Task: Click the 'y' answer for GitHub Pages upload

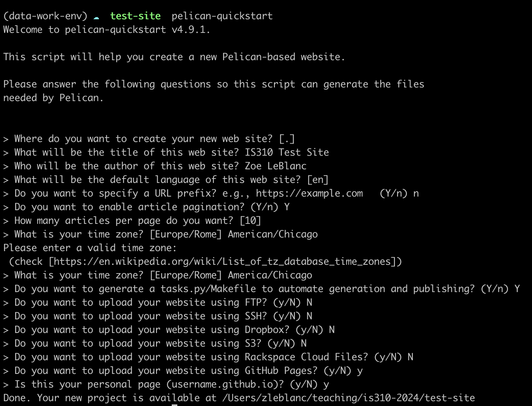Action: pyautogui.click(x=359, y=371)
